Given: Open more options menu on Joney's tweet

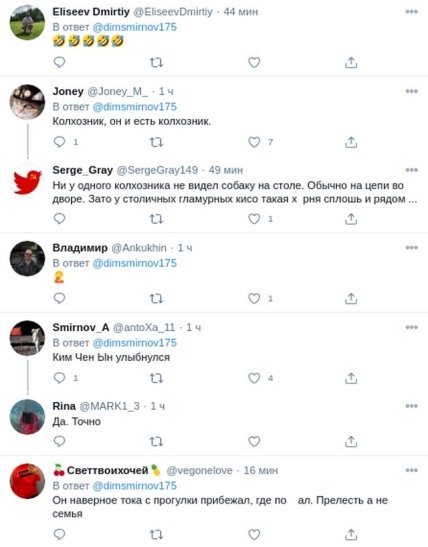Looking at the screenshot, I should (412, 91).
